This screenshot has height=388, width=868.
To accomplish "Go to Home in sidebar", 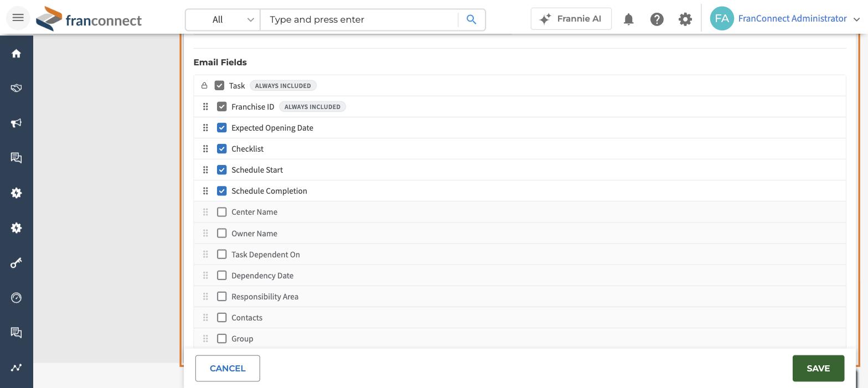I will [x=16, y=53].
